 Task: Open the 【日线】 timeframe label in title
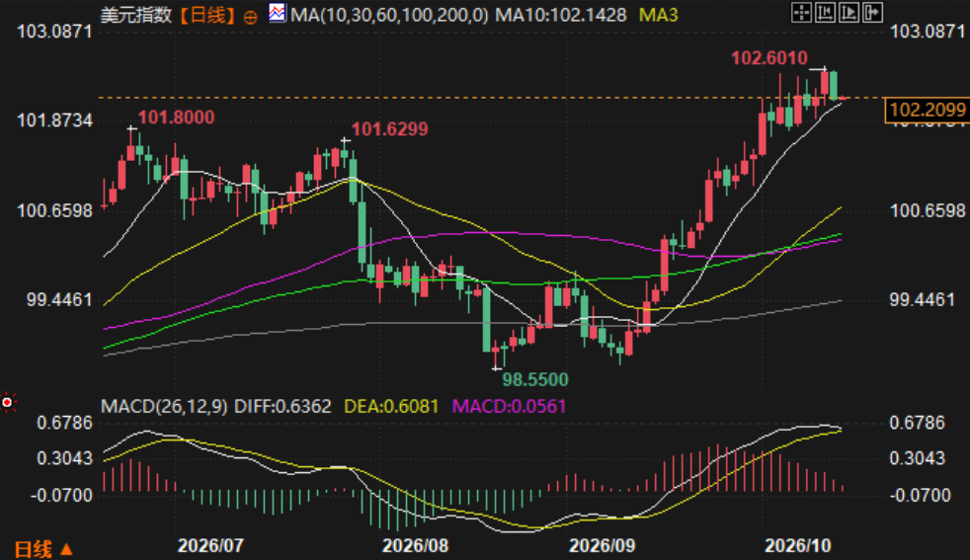click(x=207, y=15)
